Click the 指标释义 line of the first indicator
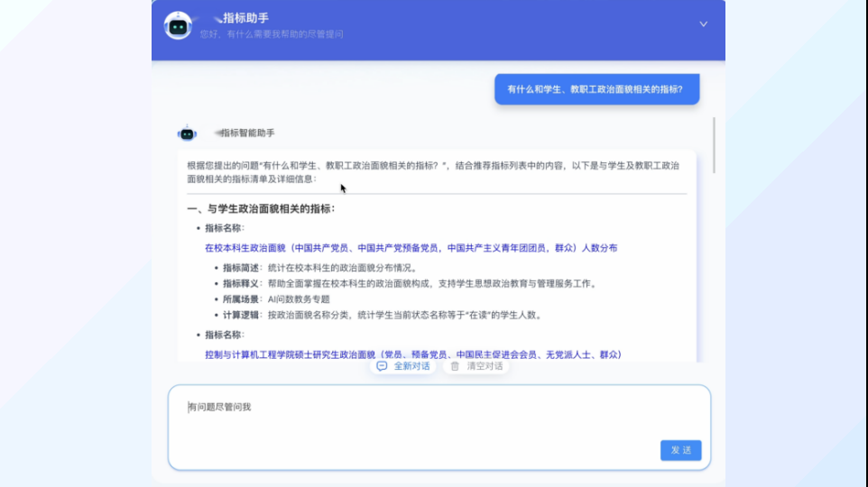 pyautogui.click(x=411, y=284)
